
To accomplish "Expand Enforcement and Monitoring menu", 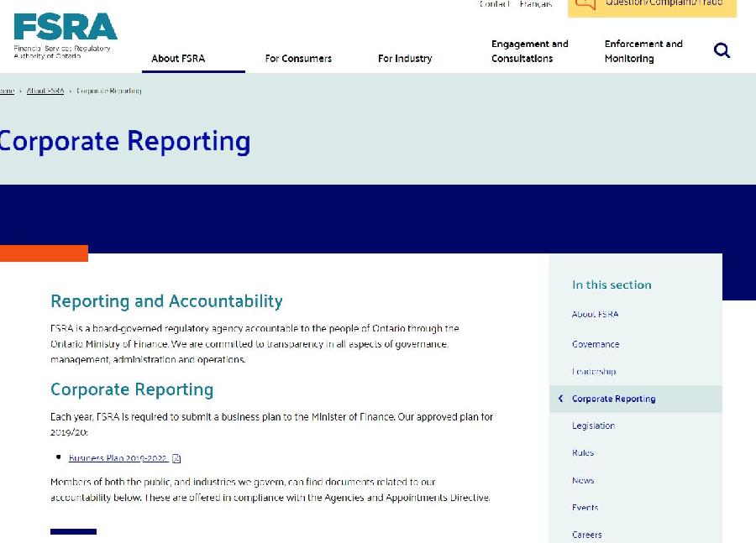I will tap(643, 51).
